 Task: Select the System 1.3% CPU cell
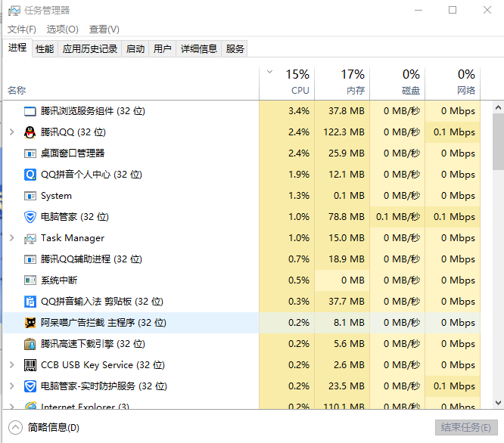[x=287, y=196]
